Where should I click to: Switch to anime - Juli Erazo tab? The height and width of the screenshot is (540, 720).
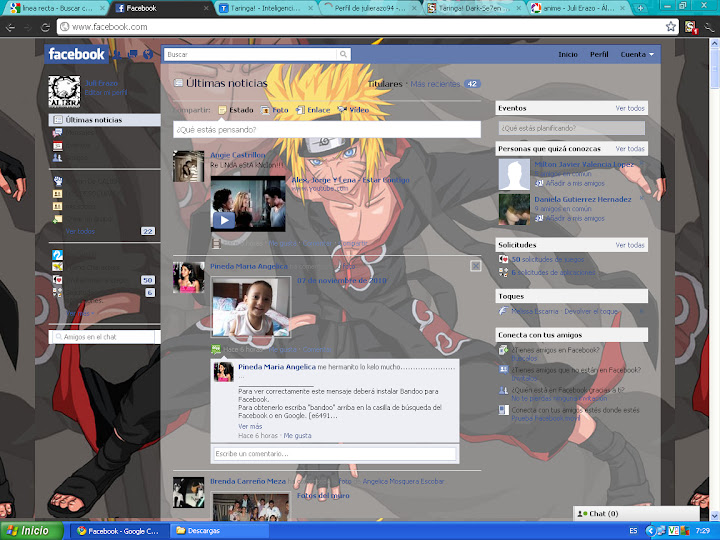(x=579, y=8)
